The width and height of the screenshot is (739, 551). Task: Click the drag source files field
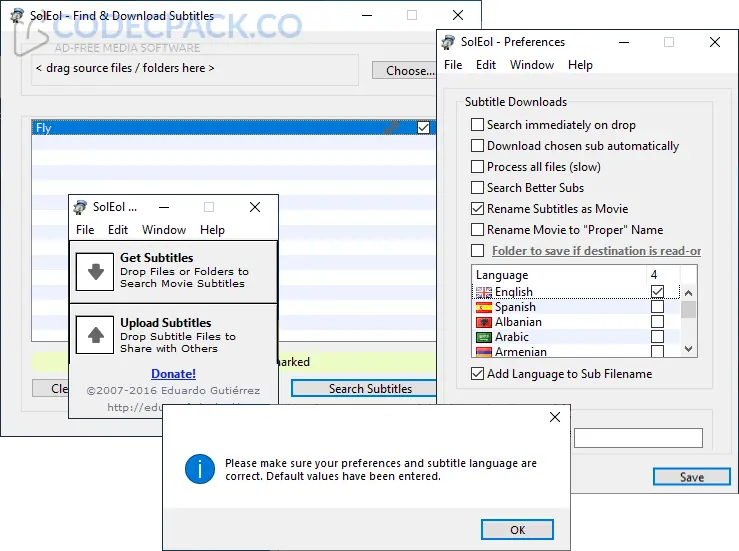(x=195, y=69)
